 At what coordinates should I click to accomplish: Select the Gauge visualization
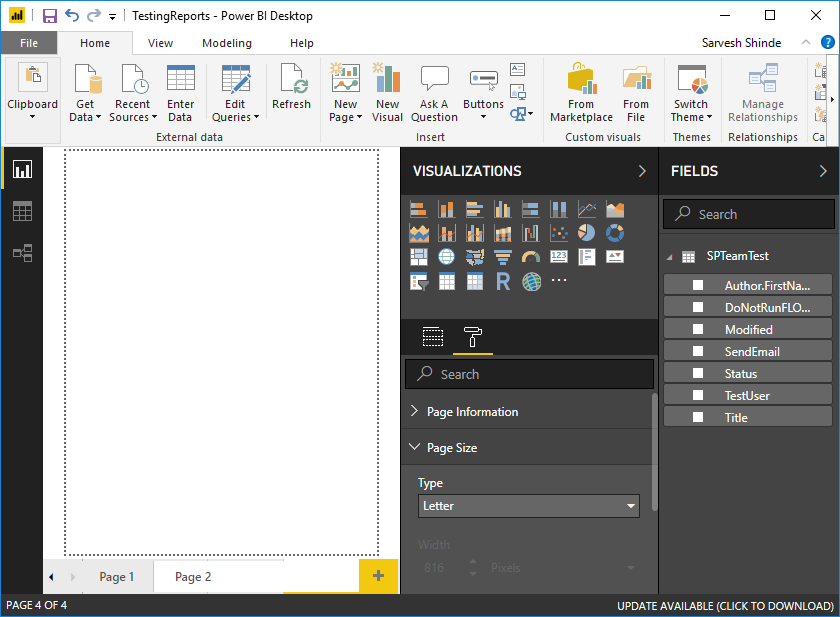[x=528, y=255]
